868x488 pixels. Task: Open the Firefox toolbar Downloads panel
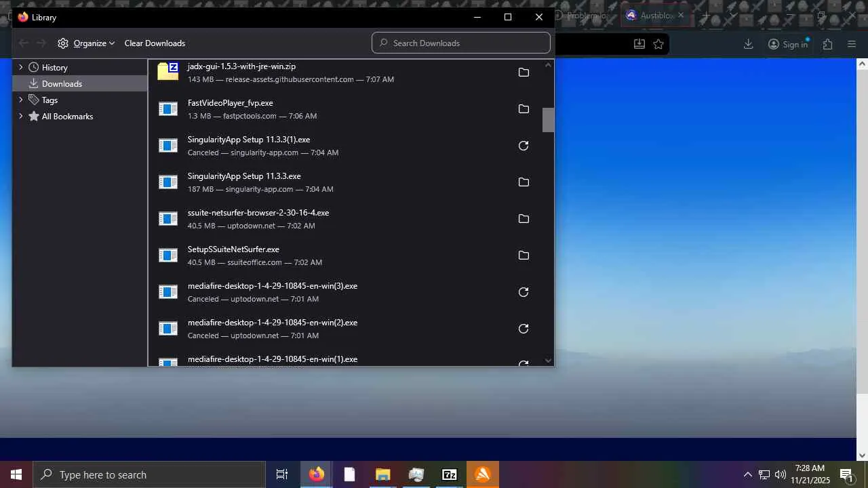click(x=748, y=44)
